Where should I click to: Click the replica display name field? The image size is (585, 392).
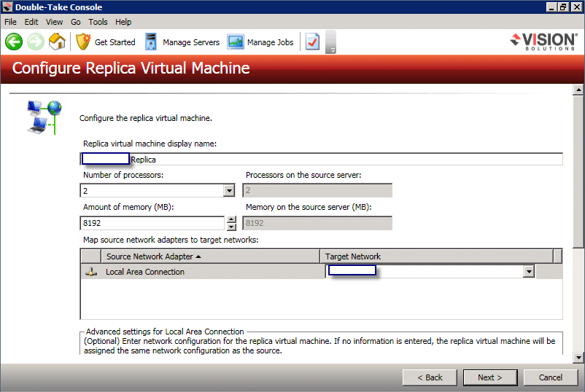322,159
